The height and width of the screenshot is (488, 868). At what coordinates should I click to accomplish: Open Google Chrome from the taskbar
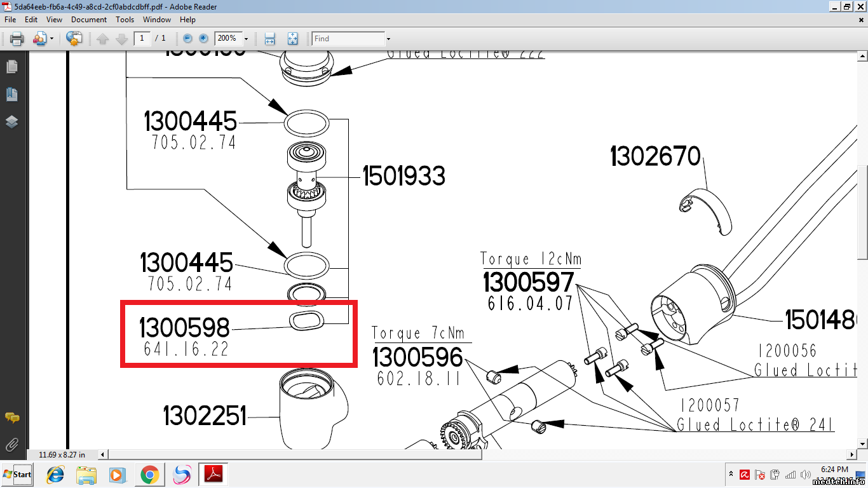(x=150, y=475)
